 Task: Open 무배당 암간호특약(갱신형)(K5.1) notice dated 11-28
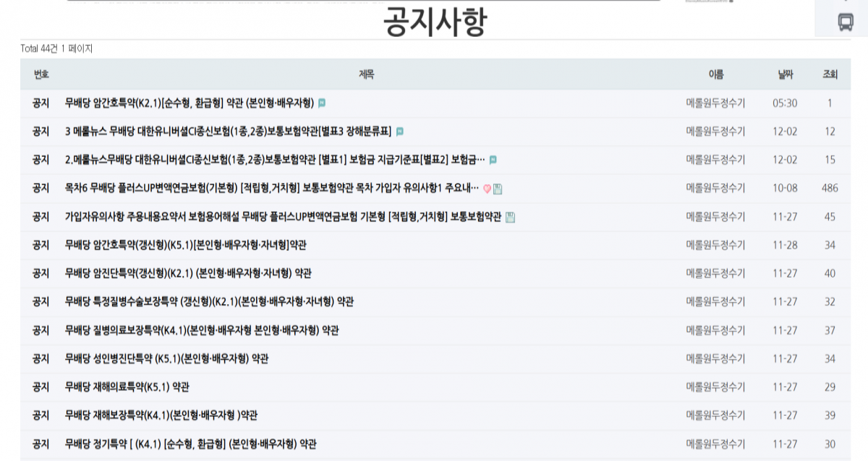click(185, 245)
